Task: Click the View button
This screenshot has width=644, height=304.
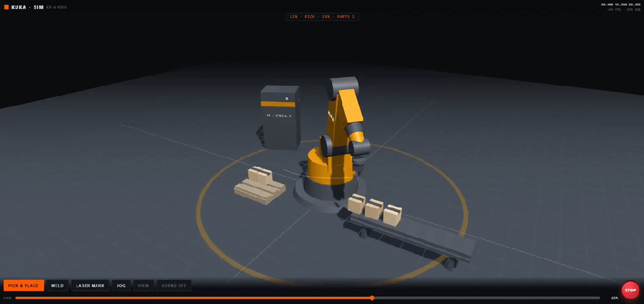Action: [x=143, y=286]
